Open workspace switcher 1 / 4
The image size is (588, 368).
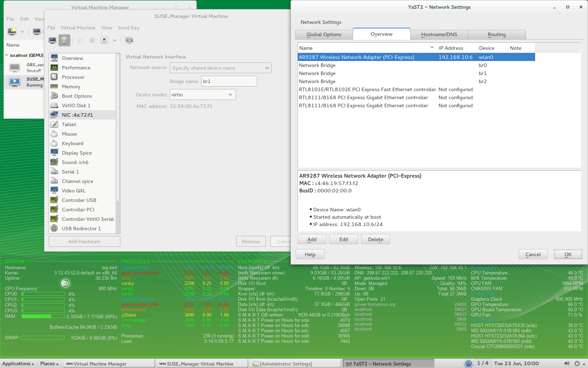point(483,363)
